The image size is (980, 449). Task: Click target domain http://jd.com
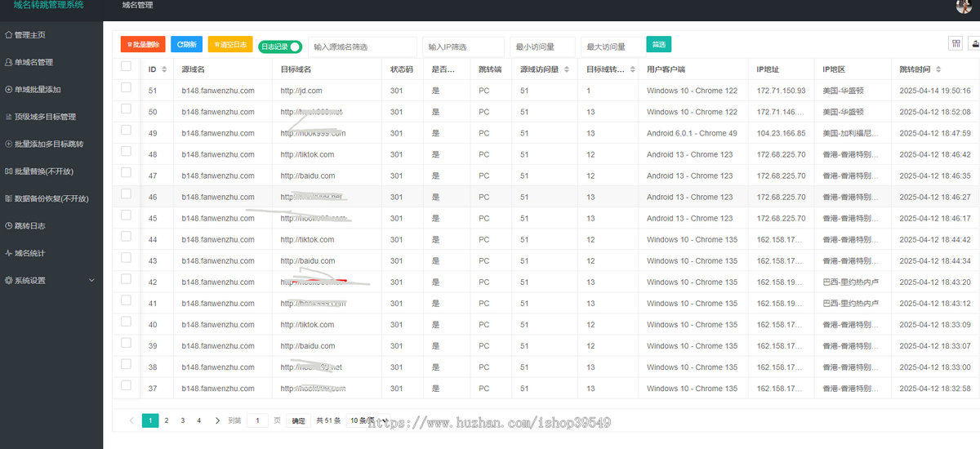point(301,91)
